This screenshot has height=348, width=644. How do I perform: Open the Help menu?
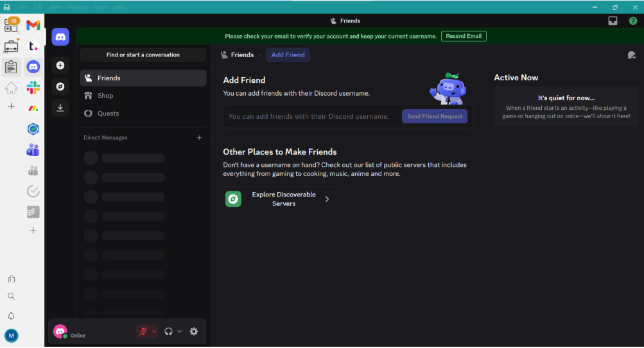pyautogui.click(x=119, y=7)
